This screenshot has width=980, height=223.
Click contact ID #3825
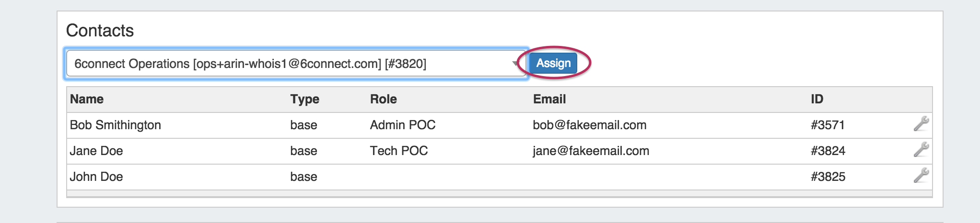click(828, 177)
